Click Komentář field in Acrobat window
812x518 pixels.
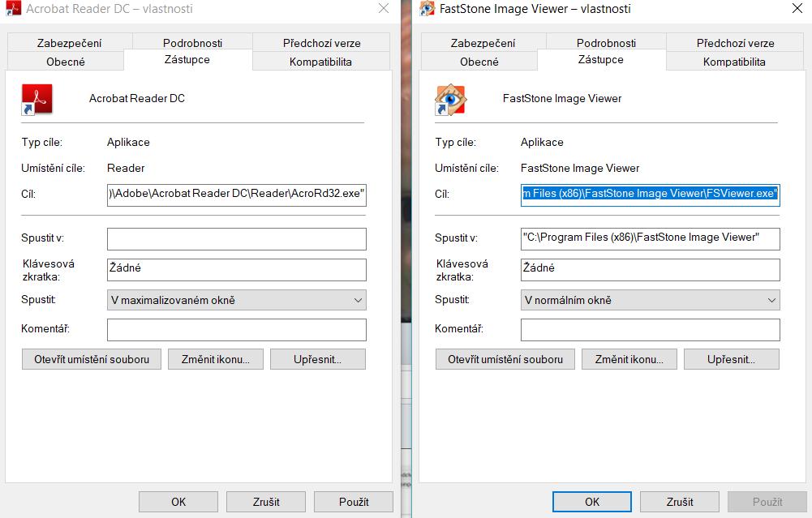pyautogui.click(x=237, y=330)
